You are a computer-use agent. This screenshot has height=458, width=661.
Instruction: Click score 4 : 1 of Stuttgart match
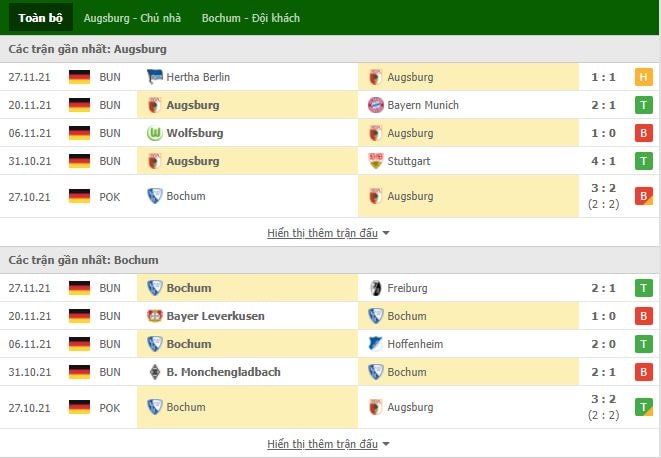click(603, 161)
